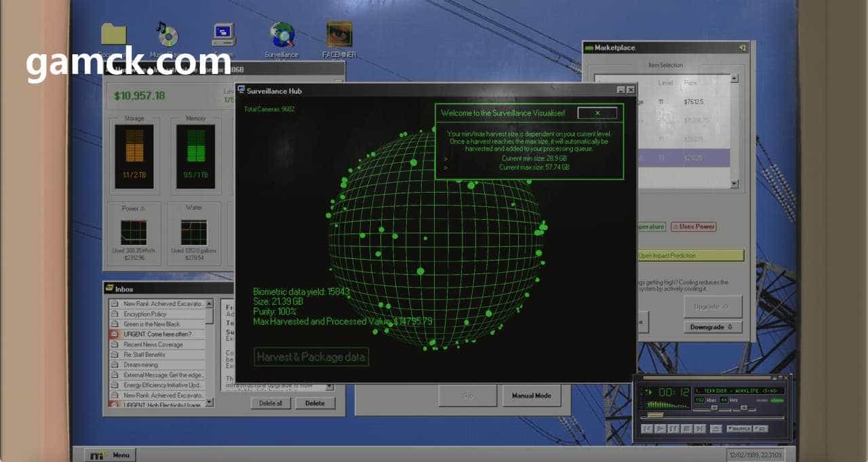Open the Music player desktop icon

pyautogui.click(x=167, y=35)
